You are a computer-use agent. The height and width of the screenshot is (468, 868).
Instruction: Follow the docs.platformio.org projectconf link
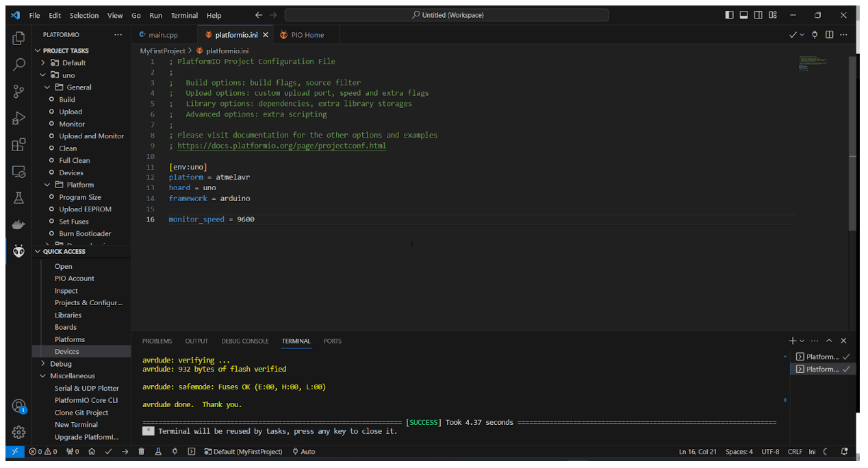pyautogui.click(x=281, y=146)
